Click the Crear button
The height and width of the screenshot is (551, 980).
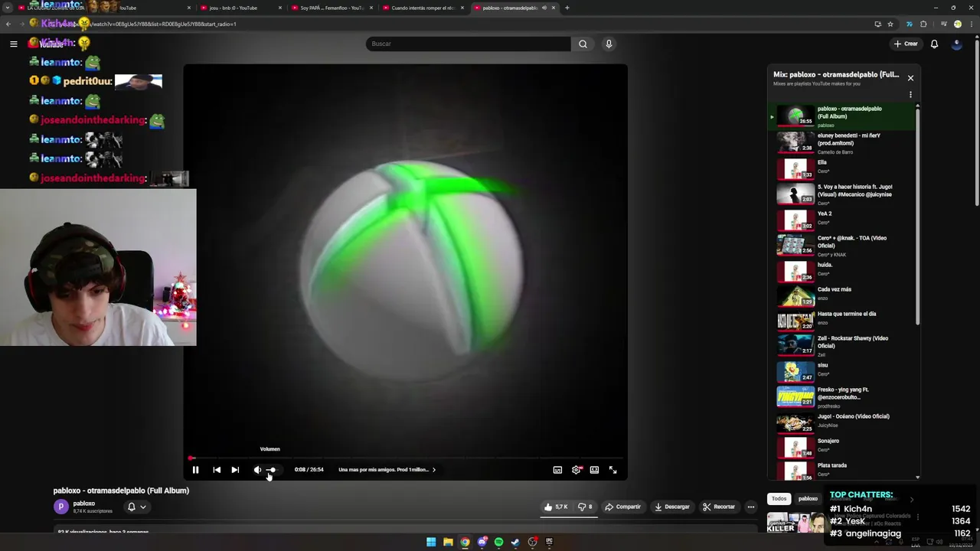pos(906,44)
